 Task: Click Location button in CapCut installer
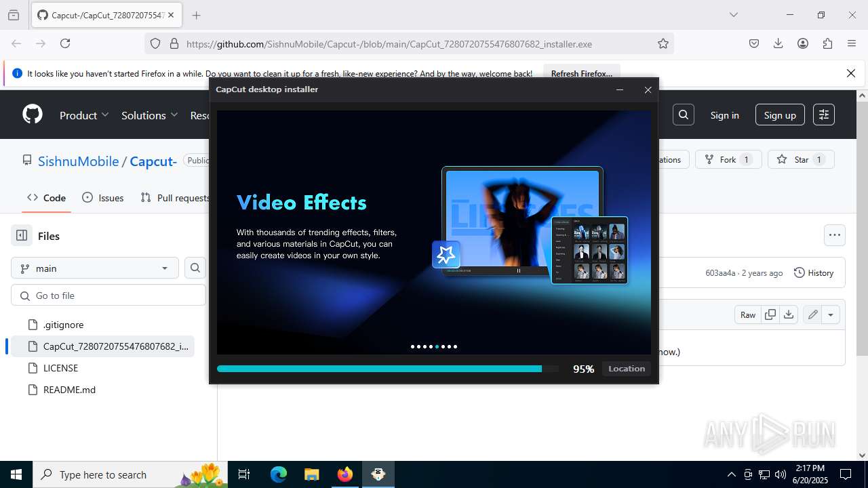pyautogui.click(x=627, y=369)
